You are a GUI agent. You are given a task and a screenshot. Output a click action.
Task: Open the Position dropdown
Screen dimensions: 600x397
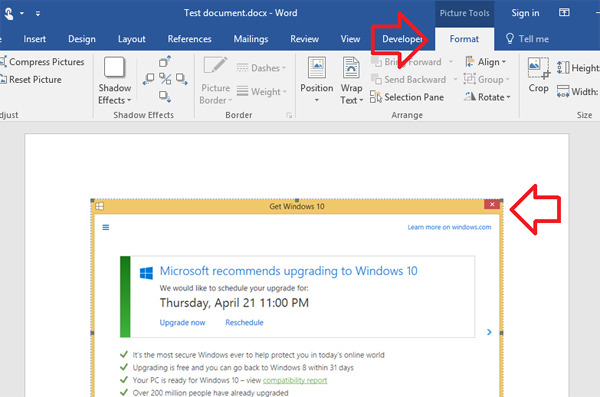tap(316, 81)
